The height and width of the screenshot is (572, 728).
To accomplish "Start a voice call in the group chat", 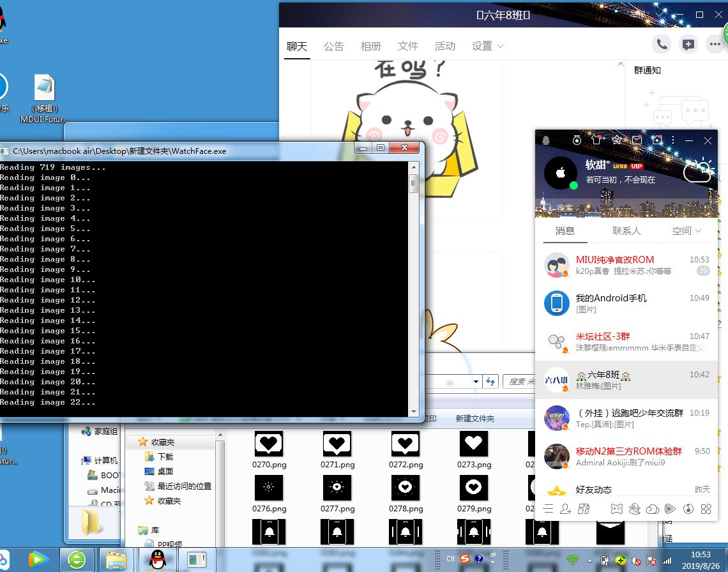I will (x=662, y=44).
